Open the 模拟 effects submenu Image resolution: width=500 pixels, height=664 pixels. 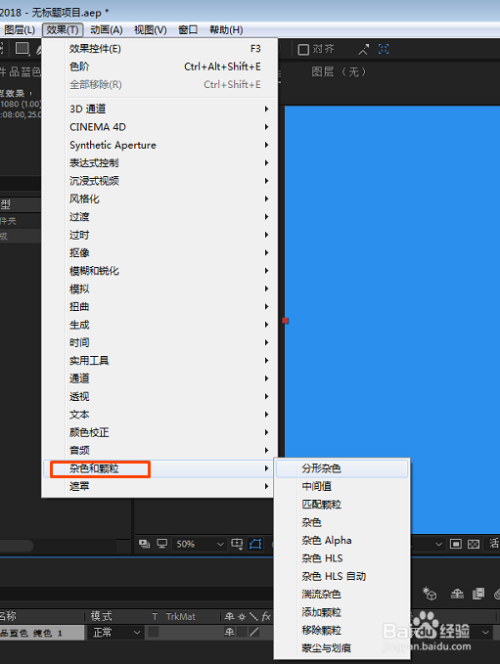pyautogui.click(x=160, y=289)
